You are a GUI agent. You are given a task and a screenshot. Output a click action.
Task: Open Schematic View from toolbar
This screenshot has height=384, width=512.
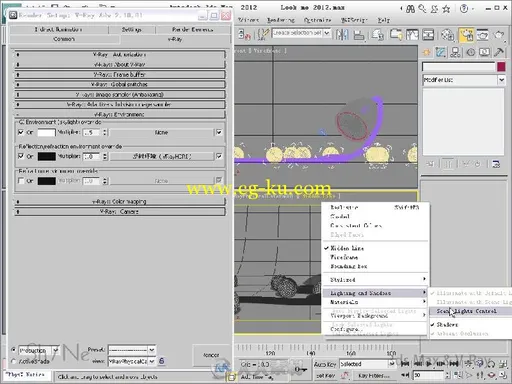coord(428,34)
